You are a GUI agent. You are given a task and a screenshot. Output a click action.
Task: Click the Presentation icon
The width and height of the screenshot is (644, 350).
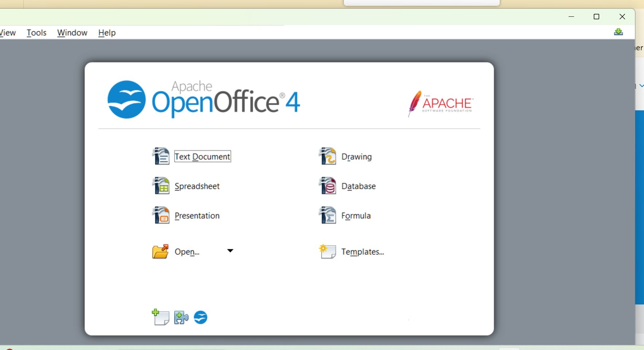pos(161,215)
